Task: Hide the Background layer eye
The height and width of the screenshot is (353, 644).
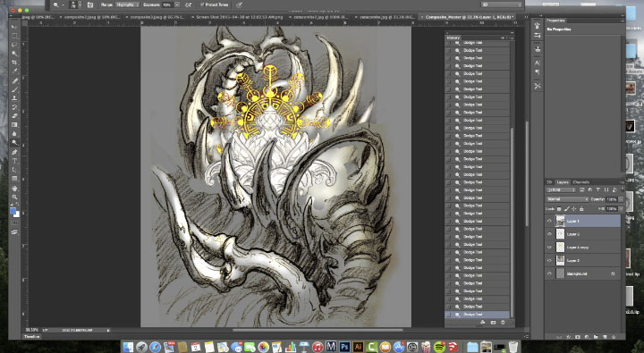Action: [549, 273]
